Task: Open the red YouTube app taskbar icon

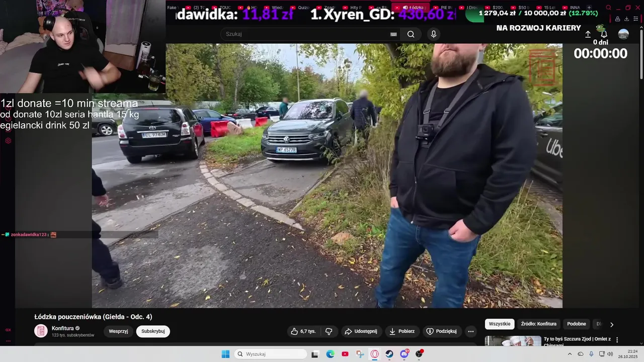Action: (345, 354)
